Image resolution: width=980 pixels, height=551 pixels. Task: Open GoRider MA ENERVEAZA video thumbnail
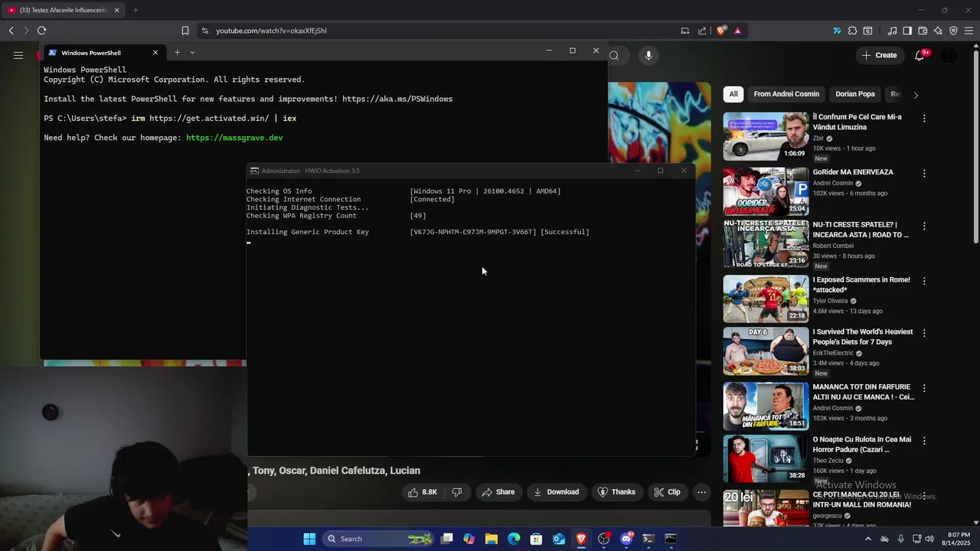click(766, 191)
